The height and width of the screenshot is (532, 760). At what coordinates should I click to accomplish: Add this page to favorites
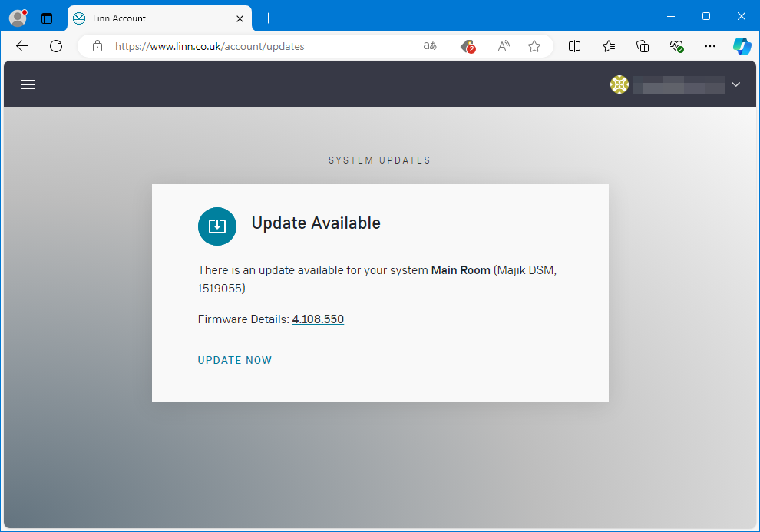(534, 46)
